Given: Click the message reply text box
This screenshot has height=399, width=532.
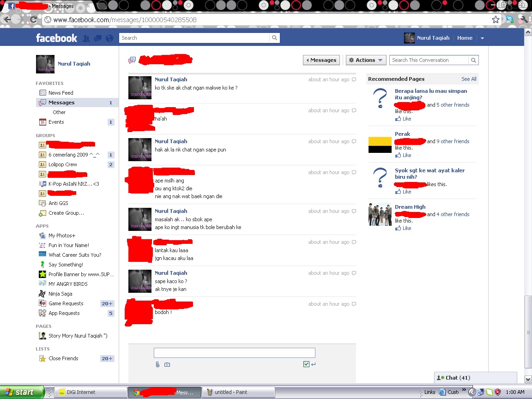Looking at the screenshot, I should coord(235,352).
